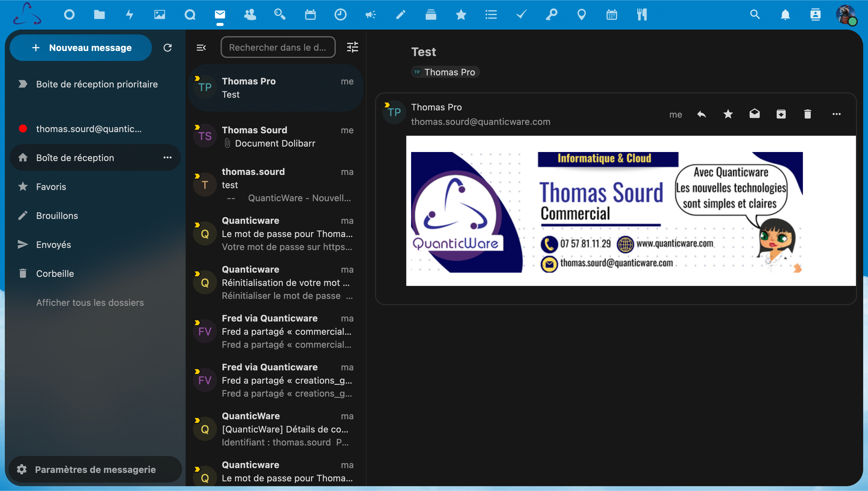Viewport: 868px width, 491px height.
Task: Archive the open Test message
Action: (x=781, y=114)
